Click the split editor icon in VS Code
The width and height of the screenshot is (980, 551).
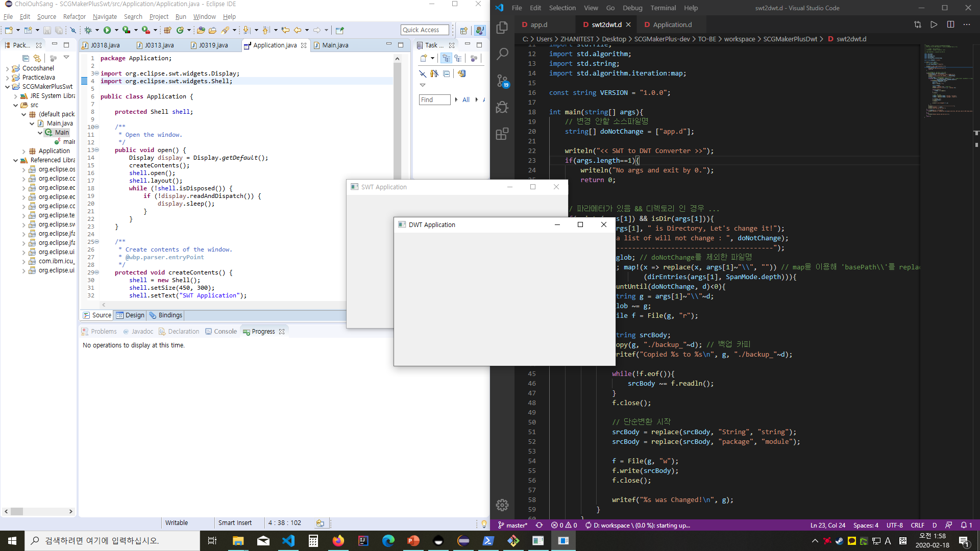(950, 24)
